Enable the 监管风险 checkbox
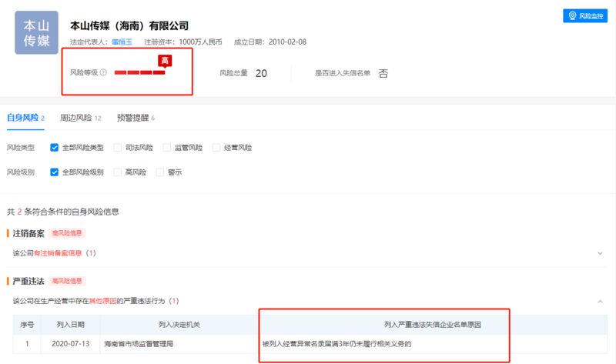616x364 pixels. [166, 148]
